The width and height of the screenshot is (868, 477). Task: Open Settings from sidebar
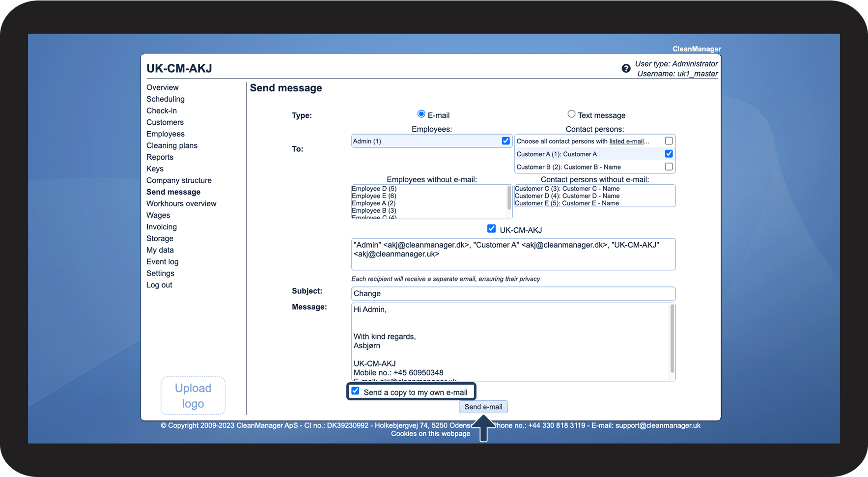160,274
